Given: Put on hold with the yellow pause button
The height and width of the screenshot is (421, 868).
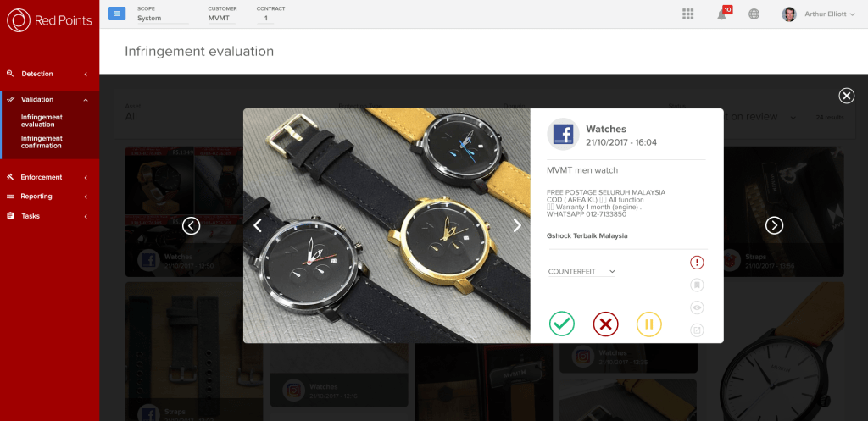Looking at the screenshot, I should 649,324.
